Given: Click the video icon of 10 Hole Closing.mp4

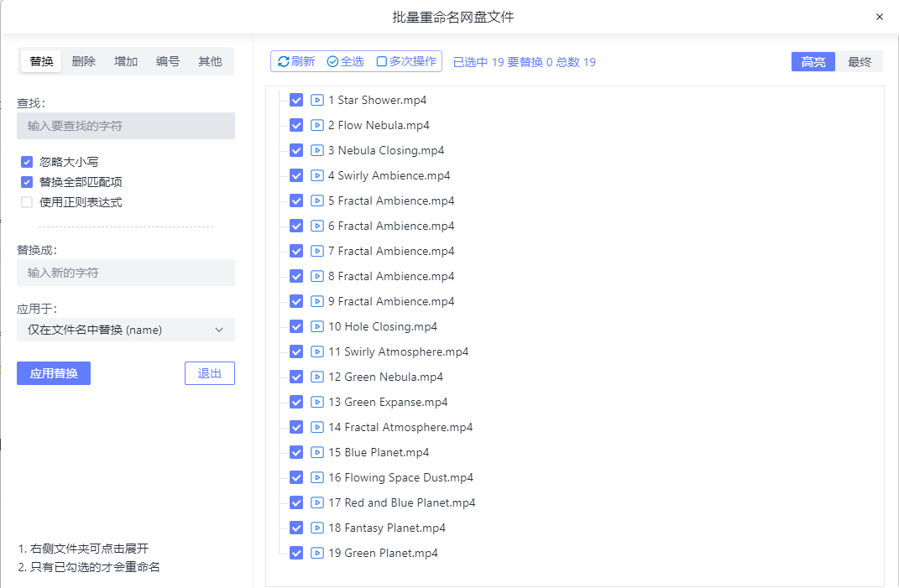Looking at the screenshot, I should tap(317, 326).
